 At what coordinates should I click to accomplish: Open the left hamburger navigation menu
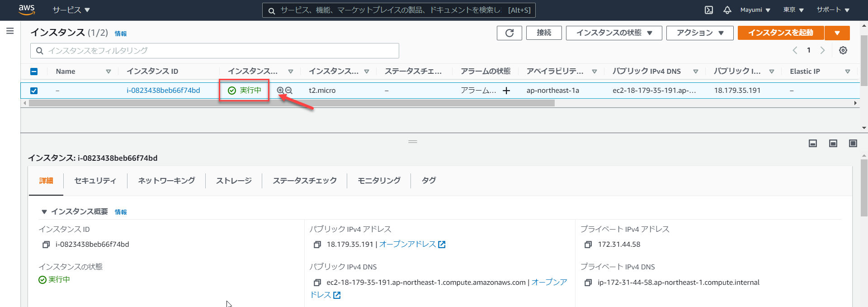[10, 31]
